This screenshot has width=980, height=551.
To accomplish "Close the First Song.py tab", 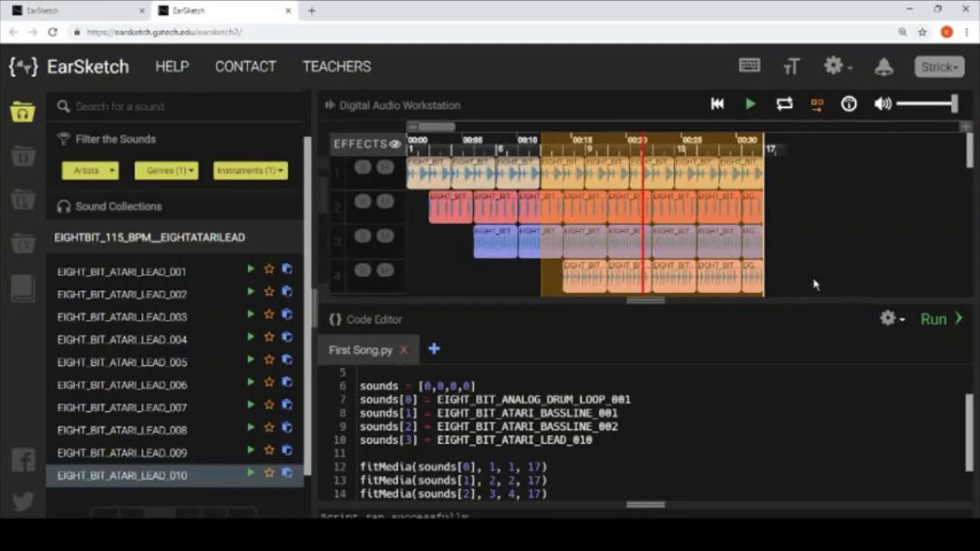I will [404, 350].
